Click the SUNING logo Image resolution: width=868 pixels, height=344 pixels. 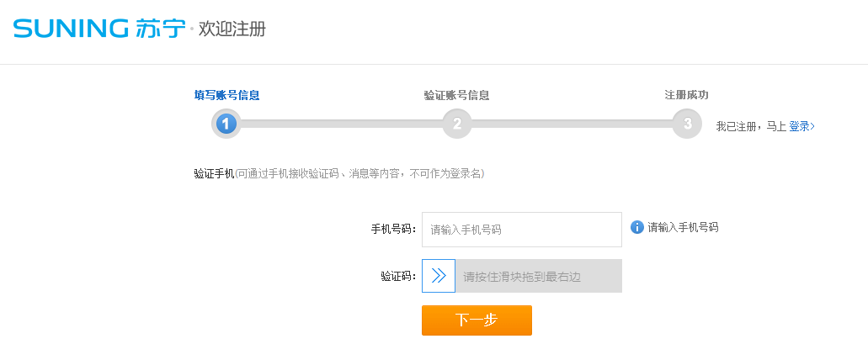(x=70, y=29)
